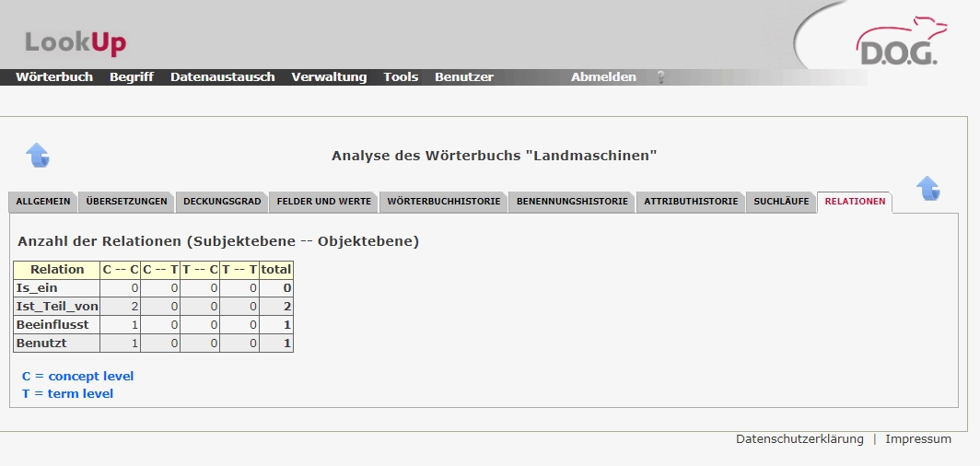This screenshot has width=980, height=466.
Task: Open the Begriff menu
Action: point(132,77)
